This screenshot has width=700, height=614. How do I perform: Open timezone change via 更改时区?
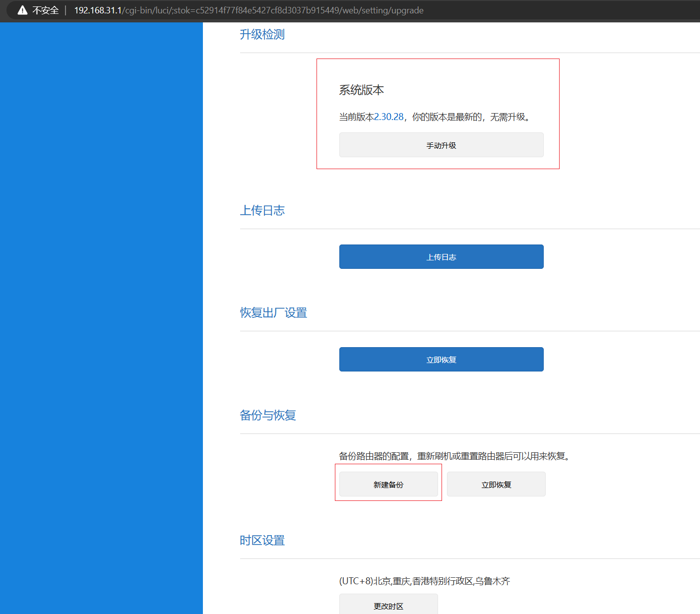coord(388,606)
